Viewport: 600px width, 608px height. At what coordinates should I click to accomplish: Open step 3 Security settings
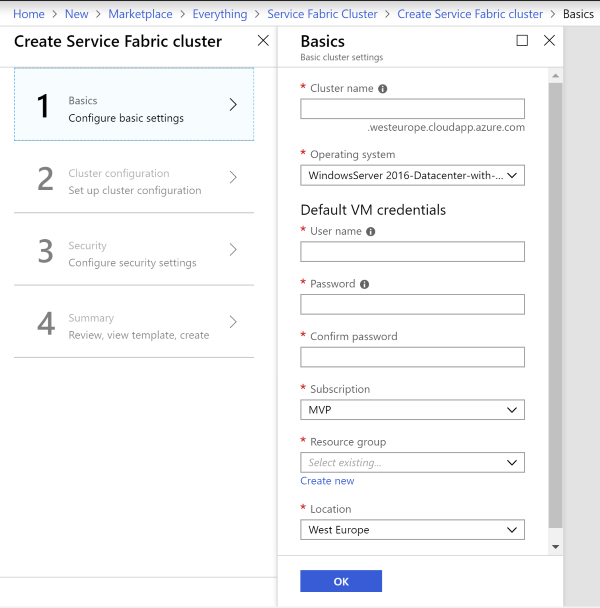coord(134,254)
